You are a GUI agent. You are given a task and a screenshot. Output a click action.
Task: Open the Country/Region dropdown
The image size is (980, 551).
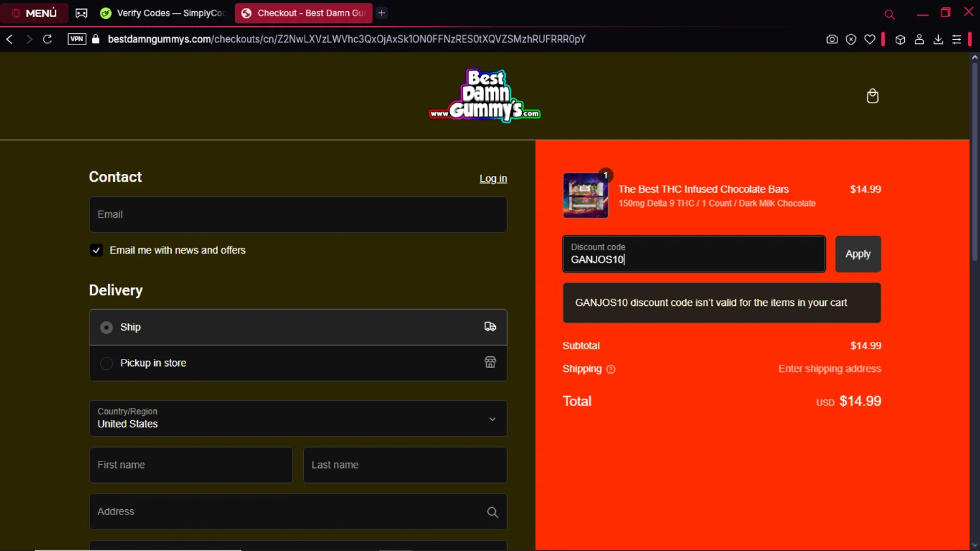tap(298, 418)
